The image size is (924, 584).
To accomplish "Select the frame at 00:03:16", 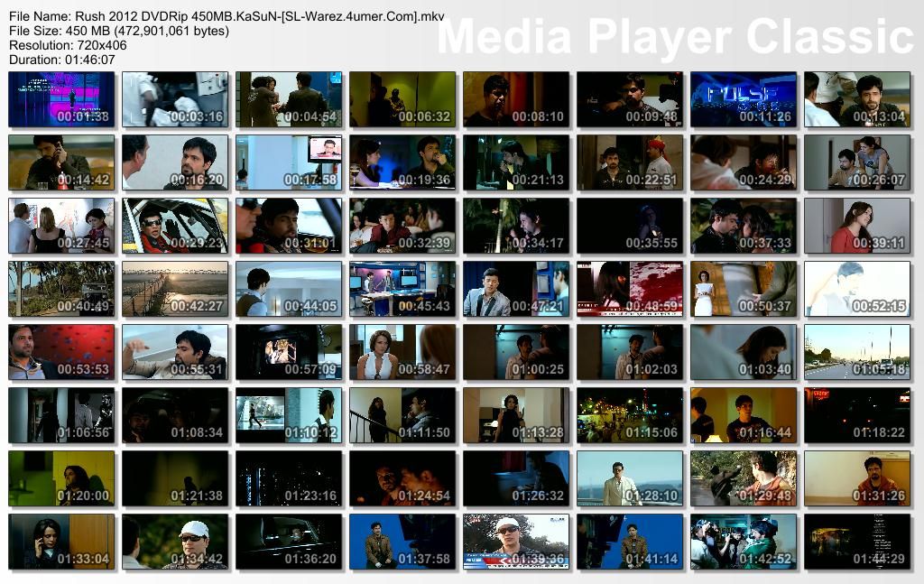I will tap(175, 99).
